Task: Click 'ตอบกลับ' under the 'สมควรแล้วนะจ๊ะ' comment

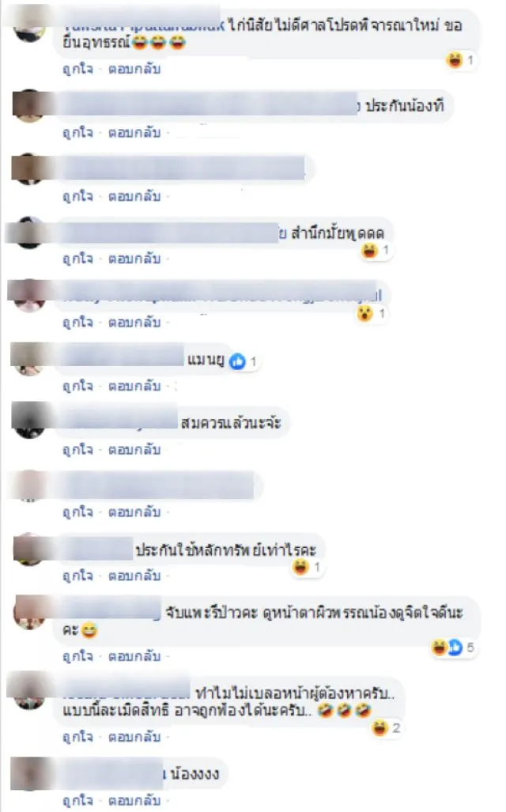Action: pos(134,450)
